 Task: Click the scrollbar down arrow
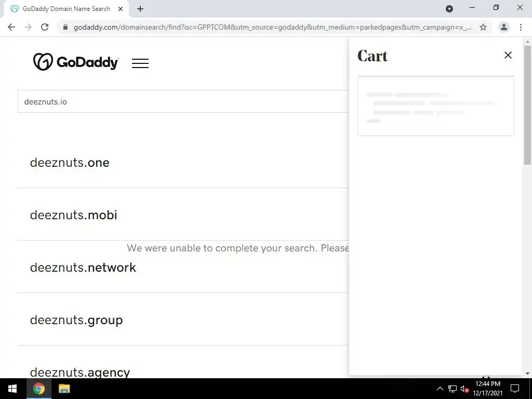click(527, 374)
